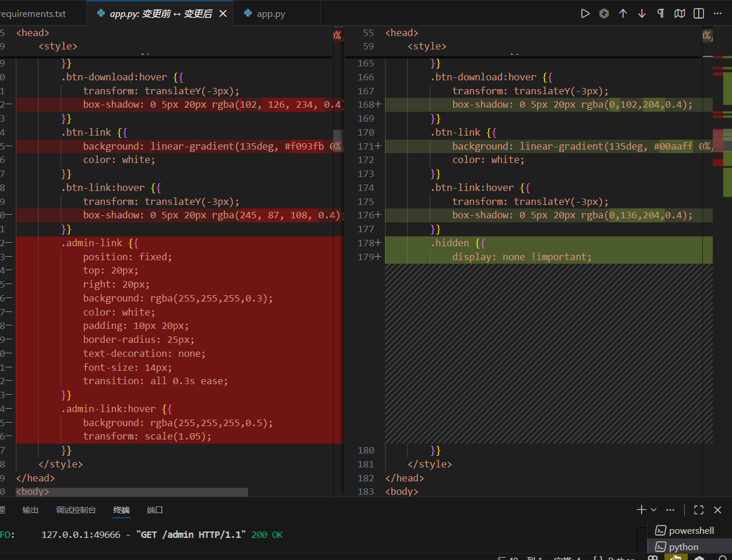
Task: Click the <body> line 183 in the right pane
Action: click(x=402, y=491)
